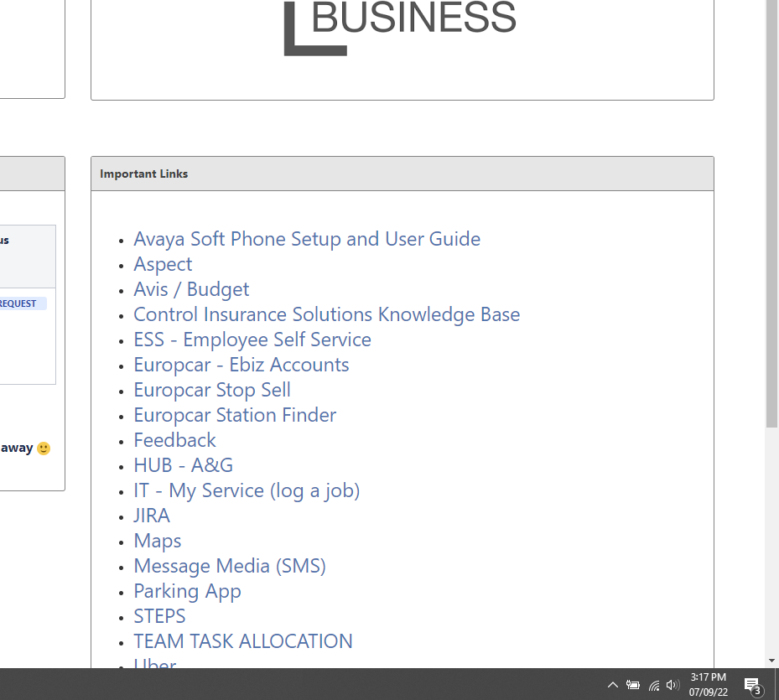Open Avaya Soft Phone Setup and User Guide link
This screenshot has width=779, height=700.
[x=307, y=239]
